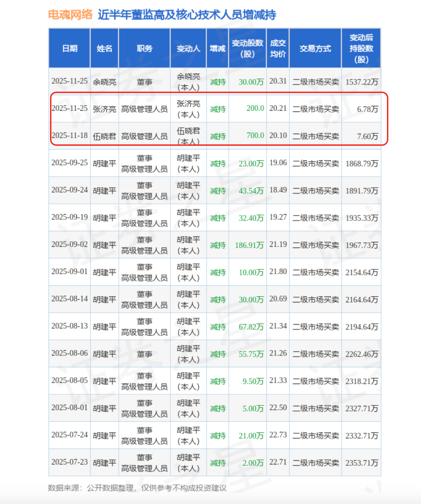Click the 成交均价 column header

[278, 49]
